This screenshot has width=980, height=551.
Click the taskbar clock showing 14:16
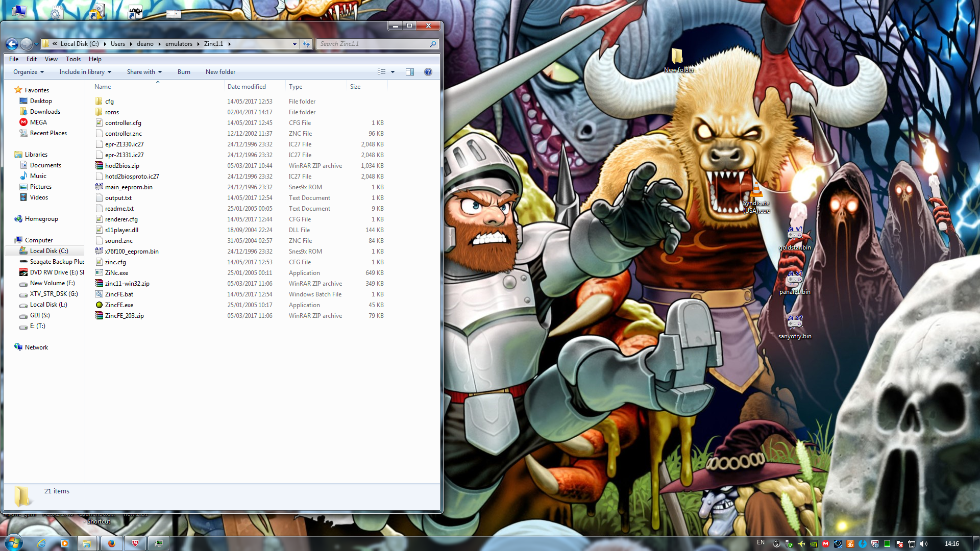[x=951, y=544]
